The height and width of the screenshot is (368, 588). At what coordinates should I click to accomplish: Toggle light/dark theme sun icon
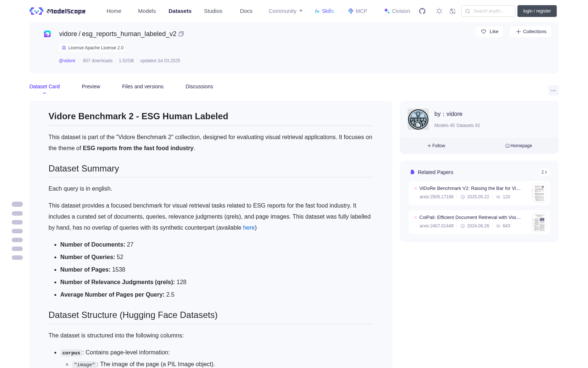pyautogui.click(x=439, y=11)
